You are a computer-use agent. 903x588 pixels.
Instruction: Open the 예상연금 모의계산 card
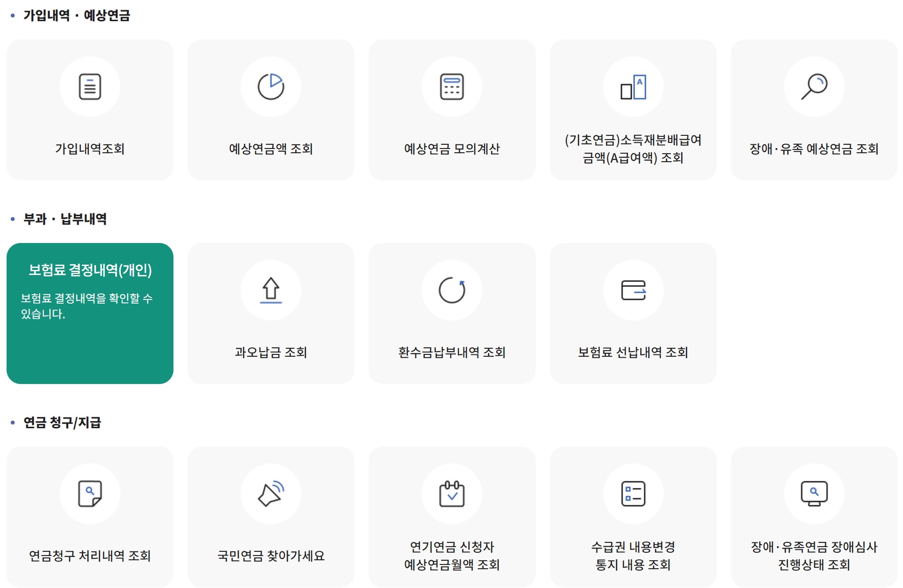tap(452, 110)
